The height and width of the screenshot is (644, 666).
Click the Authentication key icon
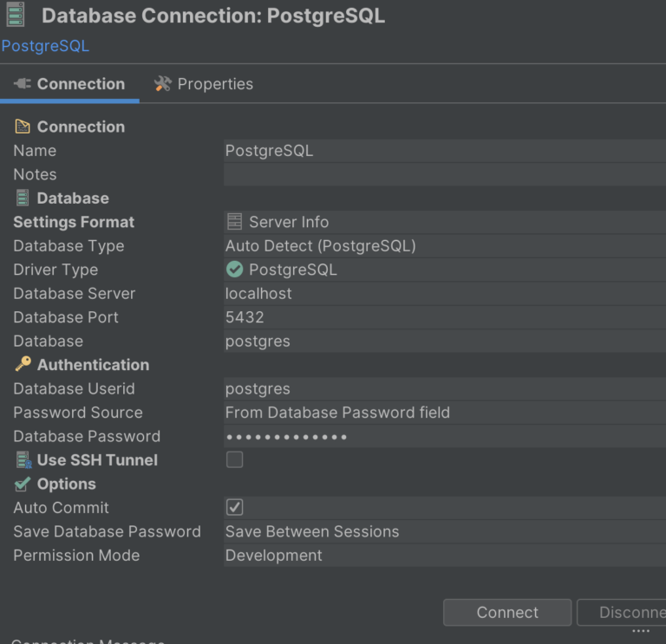pos(23,365)
